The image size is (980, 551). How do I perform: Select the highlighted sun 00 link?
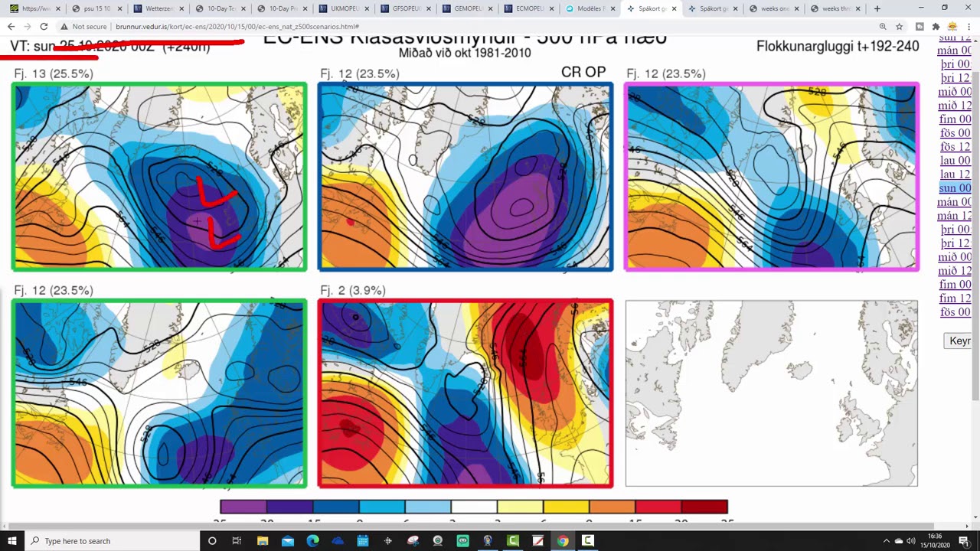click(x=955, y=188)
